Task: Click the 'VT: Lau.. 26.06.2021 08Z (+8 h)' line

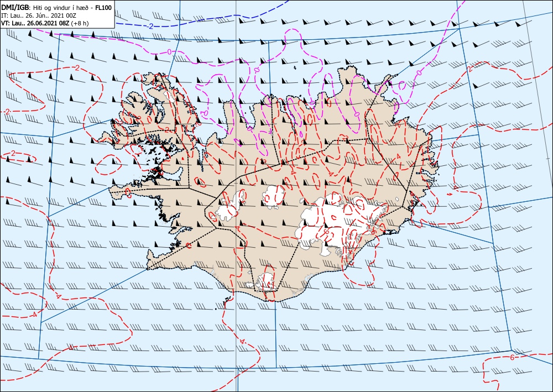Action: click(45, 24)
